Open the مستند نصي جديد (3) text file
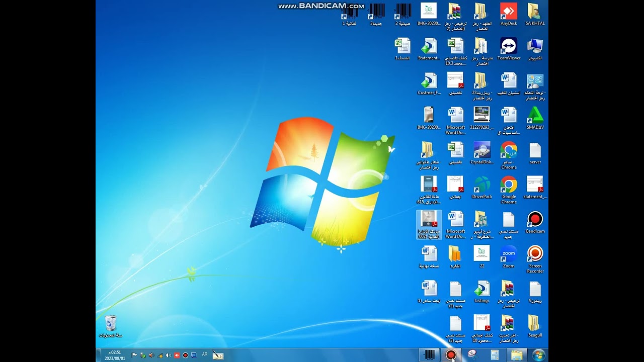This screenshot has height=362, width=644. pyautogui.click(x=455, y=329)
